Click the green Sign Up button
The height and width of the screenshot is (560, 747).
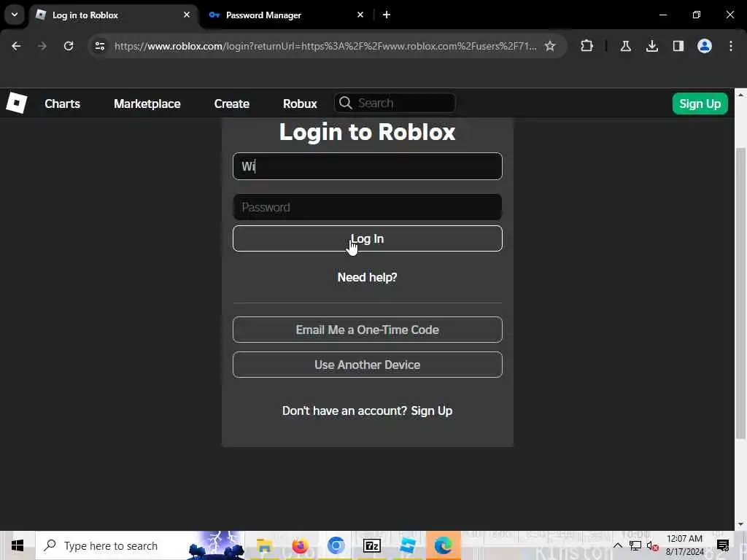pos(700,104)
